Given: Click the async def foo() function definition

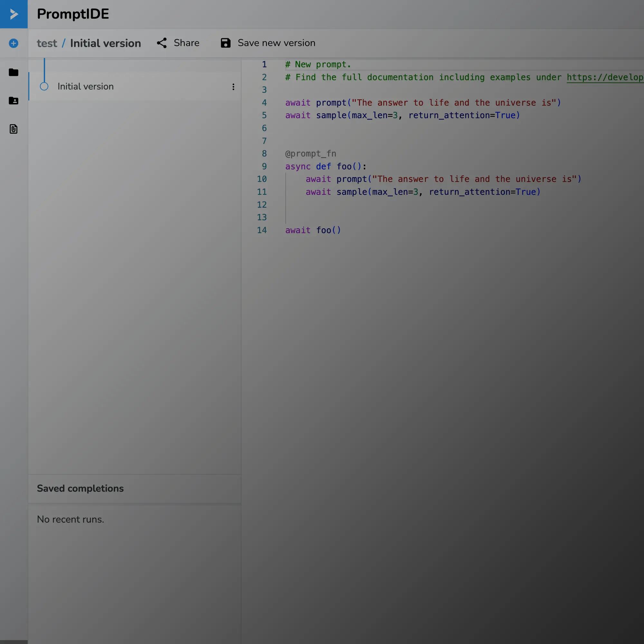Looking at the screenshot, I should pos(326,166).
